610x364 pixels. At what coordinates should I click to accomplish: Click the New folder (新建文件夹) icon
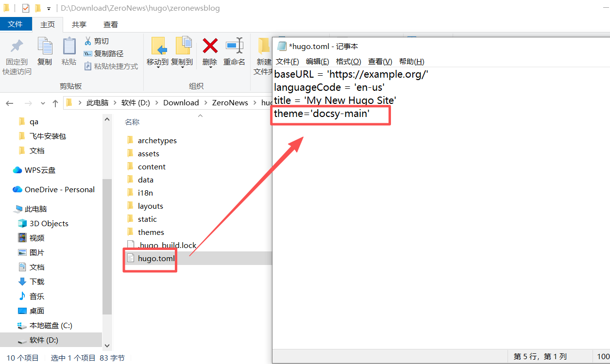[264, 46]
